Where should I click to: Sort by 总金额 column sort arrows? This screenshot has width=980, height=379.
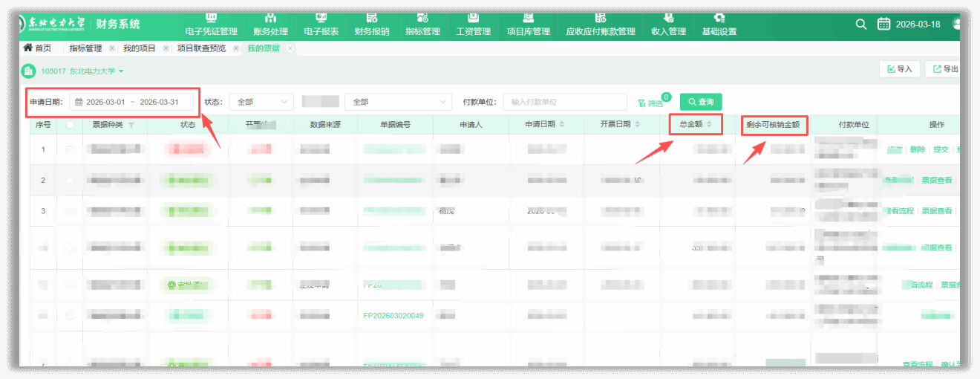coord(710,124)
